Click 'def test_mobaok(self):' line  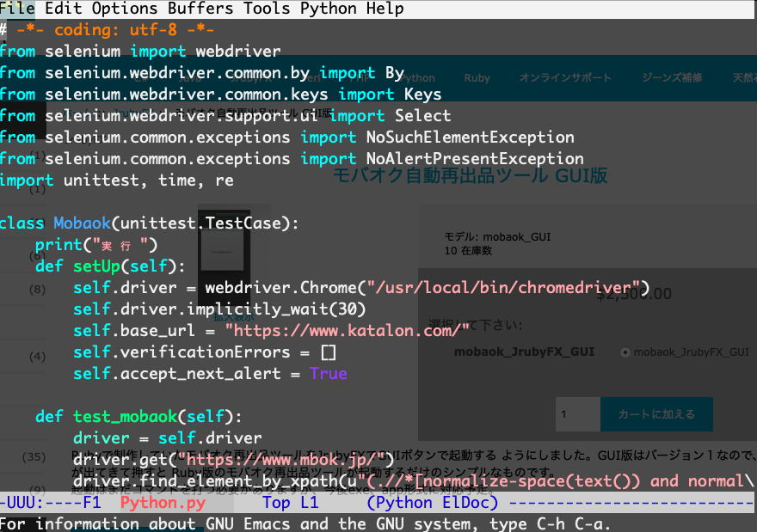coord(138,417)
